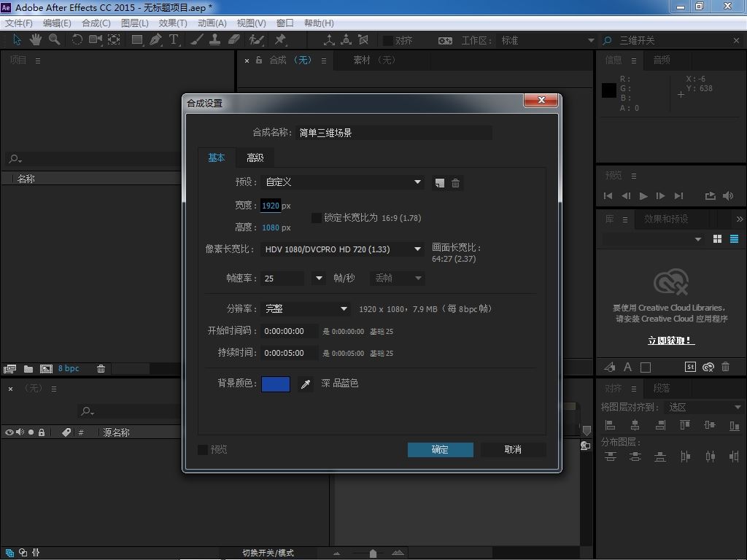Toggle the lock column in timeline header

(42, 432)
